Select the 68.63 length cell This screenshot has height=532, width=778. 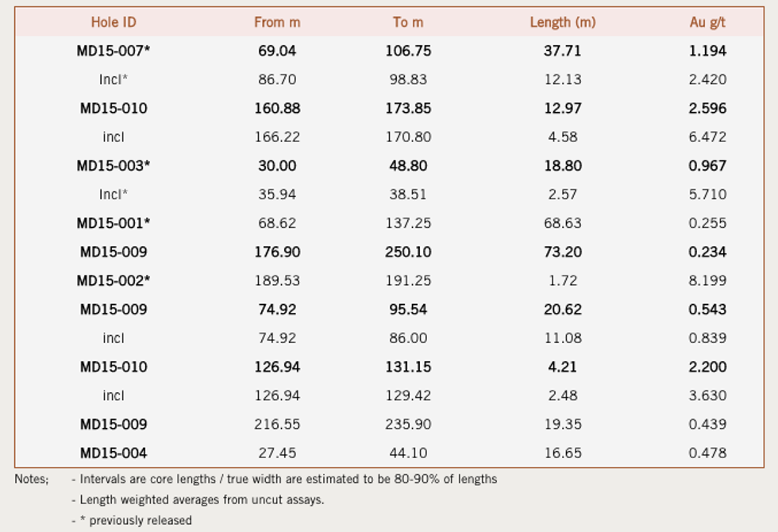[x=562, y=223]
